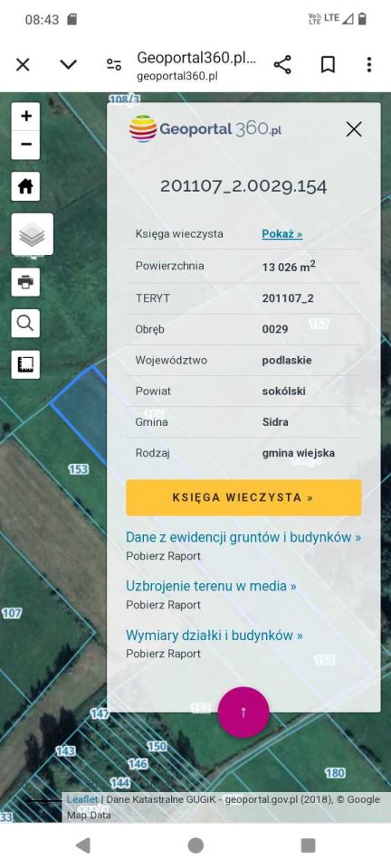The image size is (391, 868).
Task: Tap the Android recent apps button
Action: pos(308,845)
